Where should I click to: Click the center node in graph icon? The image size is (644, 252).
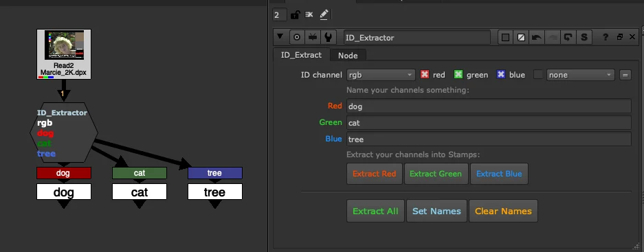tap(297, 37)
